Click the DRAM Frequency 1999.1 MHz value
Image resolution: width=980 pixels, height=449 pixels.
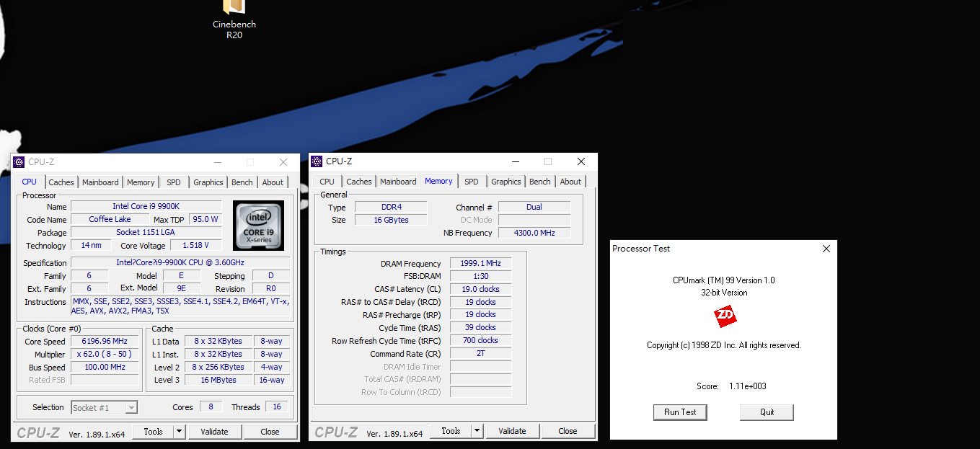click(481, 264)
